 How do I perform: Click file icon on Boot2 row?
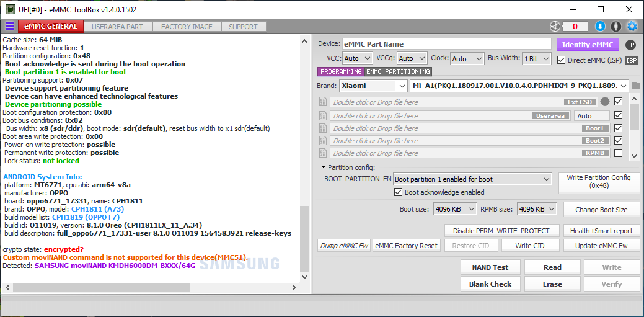click(x=322, y=141)
